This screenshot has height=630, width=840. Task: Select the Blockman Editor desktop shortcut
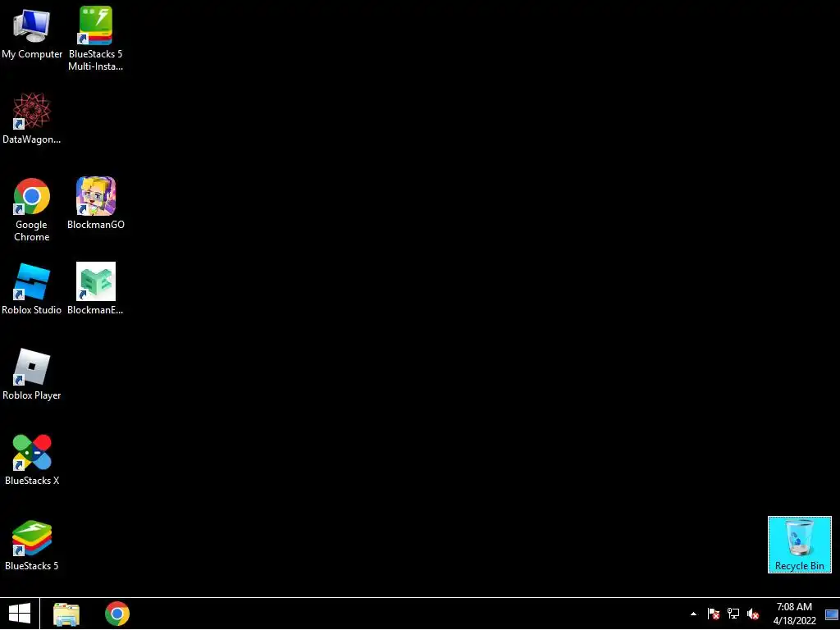(95, 289)
